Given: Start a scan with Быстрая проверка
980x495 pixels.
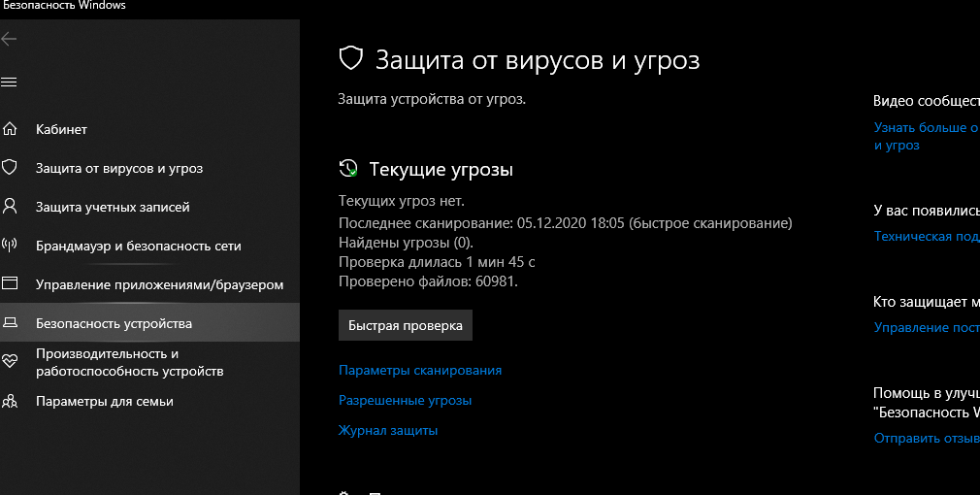Looking at the screenshot, I should tap(405, 325).
